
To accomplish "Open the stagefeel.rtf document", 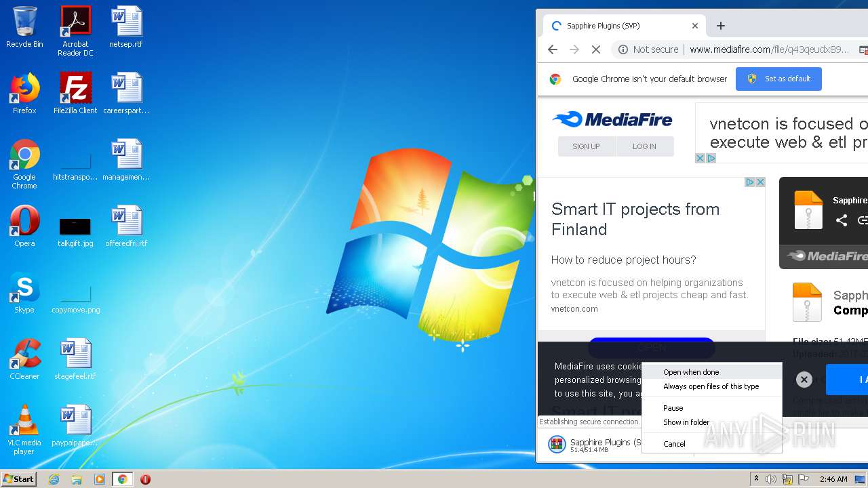I will tap(75, 359).
